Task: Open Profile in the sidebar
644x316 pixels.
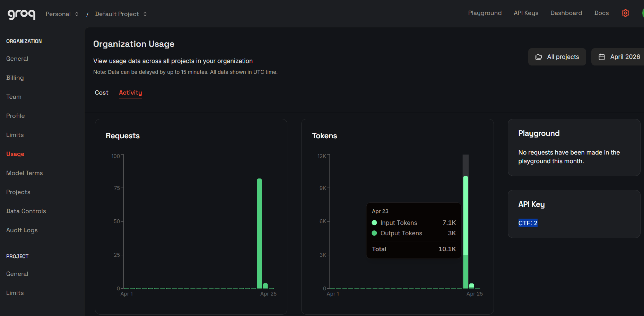Action: (16, 116)
